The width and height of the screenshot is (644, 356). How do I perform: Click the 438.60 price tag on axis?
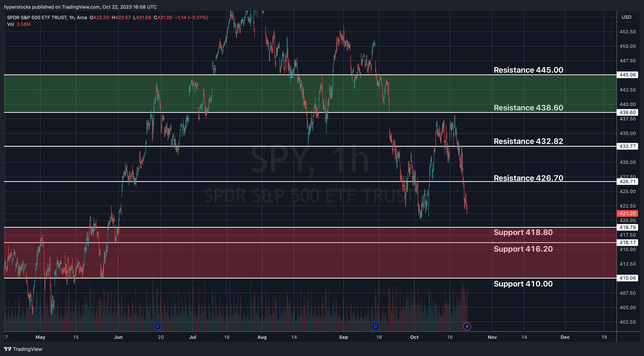pos(627,112)
